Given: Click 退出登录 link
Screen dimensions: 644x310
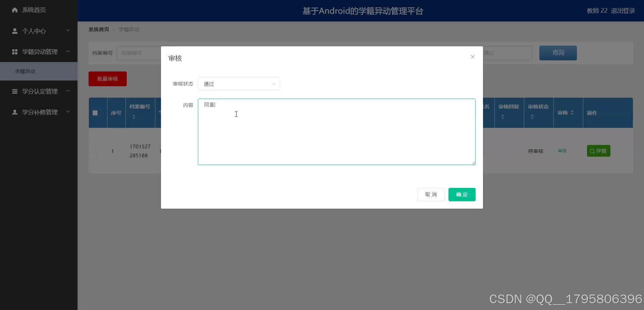Looking at the screenshot, I should point(623,11).
